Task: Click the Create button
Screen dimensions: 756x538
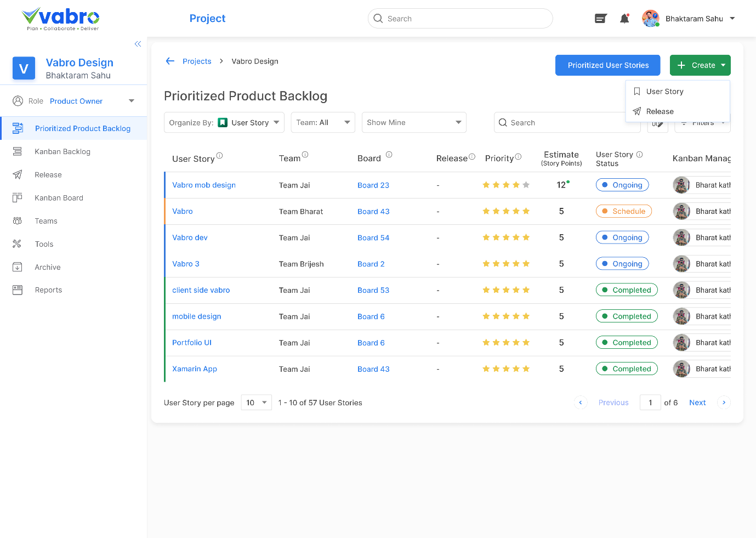Action: 700,65
